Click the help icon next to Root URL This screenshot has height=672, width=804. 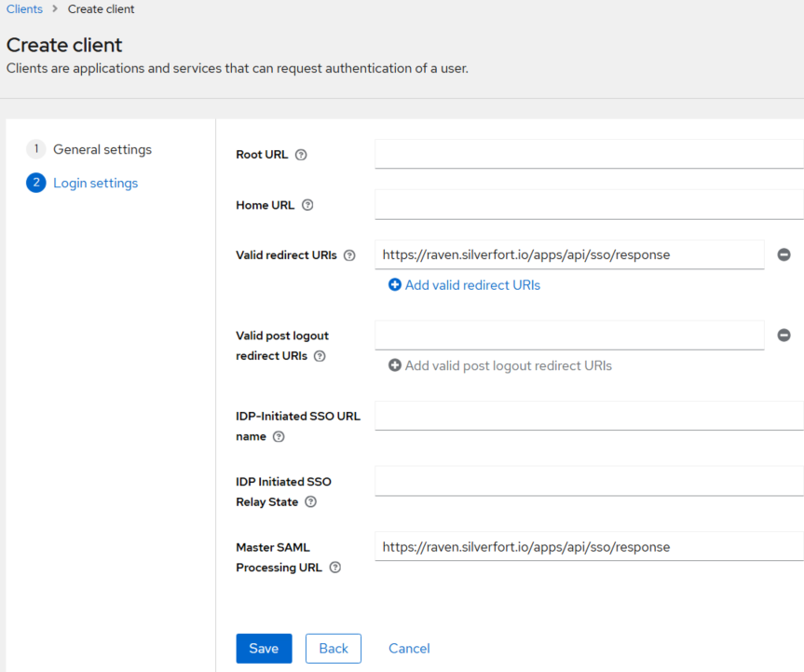click(301, 155)
